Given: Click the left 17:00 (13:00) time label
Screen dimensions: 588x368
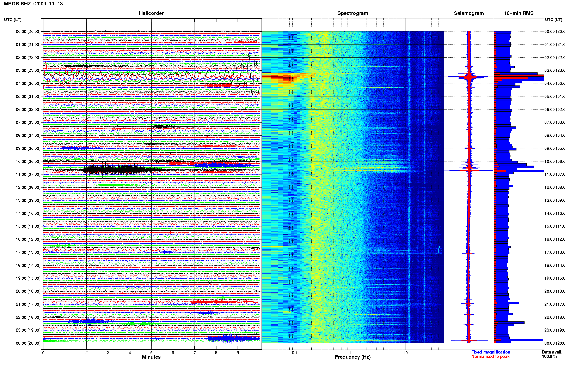Looking at the screenshot, I should [x=28, y=252].
